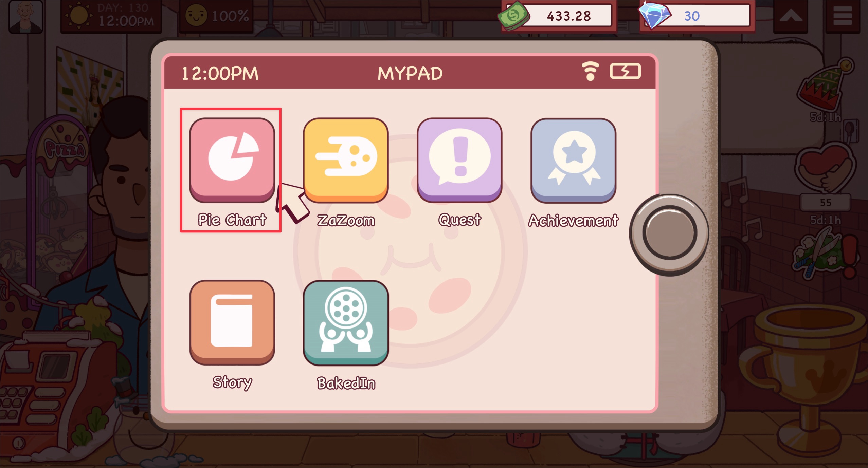
Task: Collapse the top bar with the up arrow
Action: pyautogui.click(x=791, y=16)
